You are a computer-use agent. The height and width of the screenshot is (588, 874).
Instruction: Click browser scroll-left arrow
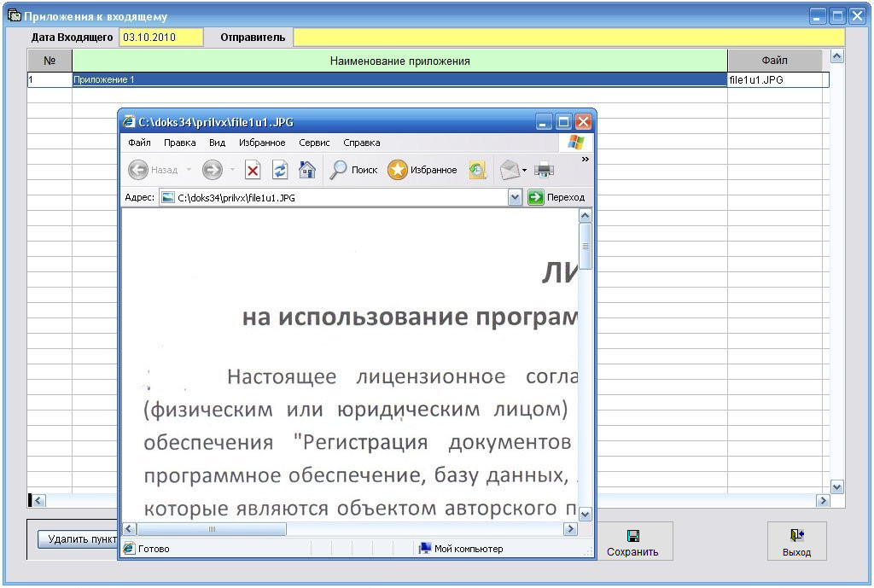(130, 529)
